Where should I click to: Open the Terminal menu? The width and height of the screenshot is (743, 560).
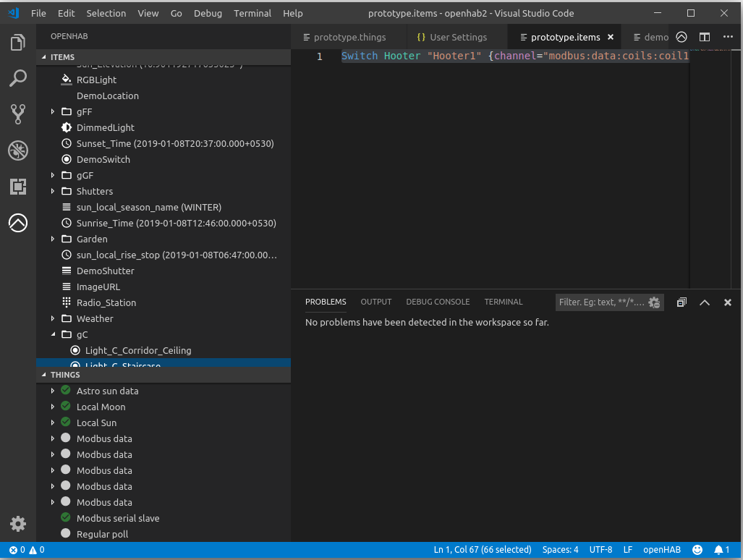tap(252, 13)
